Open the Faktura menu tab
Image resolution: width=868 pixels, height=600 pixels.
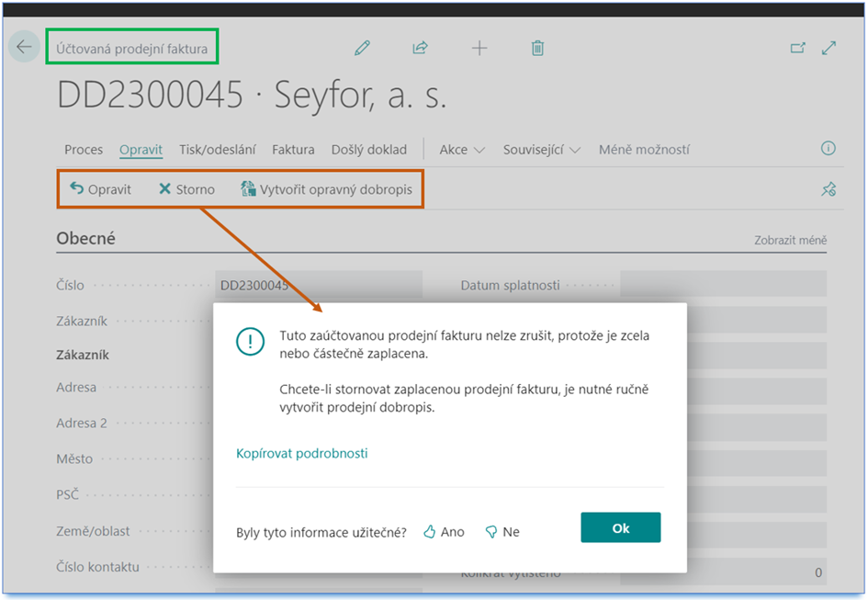(x=293, y=150)
